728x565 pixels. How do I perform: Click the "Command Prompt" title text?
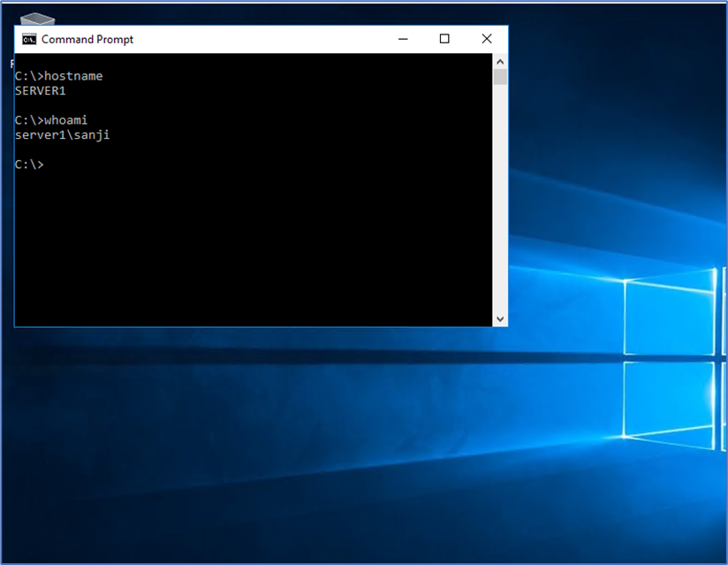pyautogui.click(x=87, y=39)
